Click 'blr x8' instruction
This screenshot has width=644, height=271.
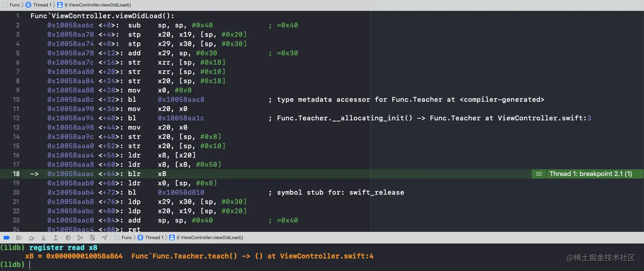pos(147,174)
